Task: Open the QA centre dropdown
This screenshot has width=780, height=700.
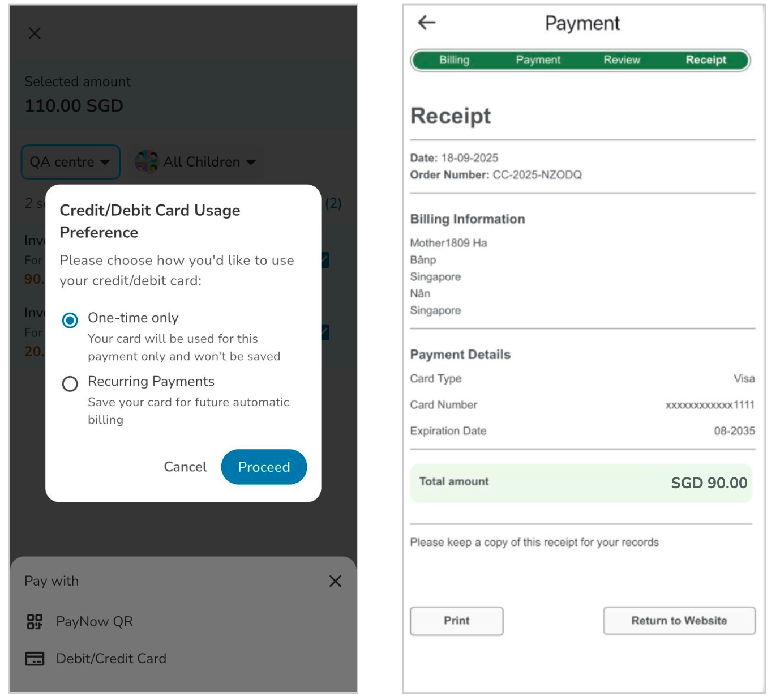Action: pos(70,162)
